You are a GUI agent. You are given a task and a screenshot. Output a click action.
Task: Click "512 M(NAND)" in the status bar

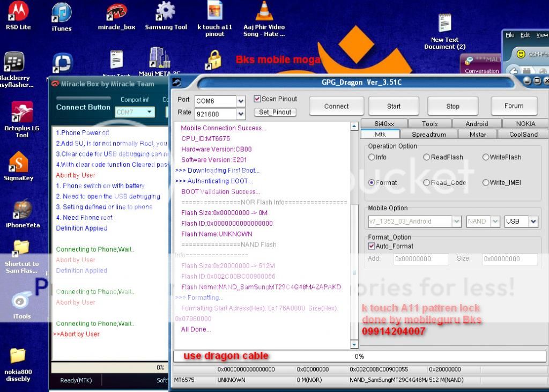446,380
